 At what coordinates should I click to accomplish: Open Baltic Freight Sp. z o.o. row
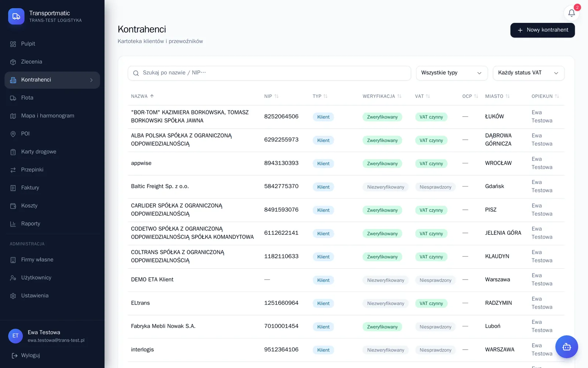pyautogui.click(x=346, y=187)
